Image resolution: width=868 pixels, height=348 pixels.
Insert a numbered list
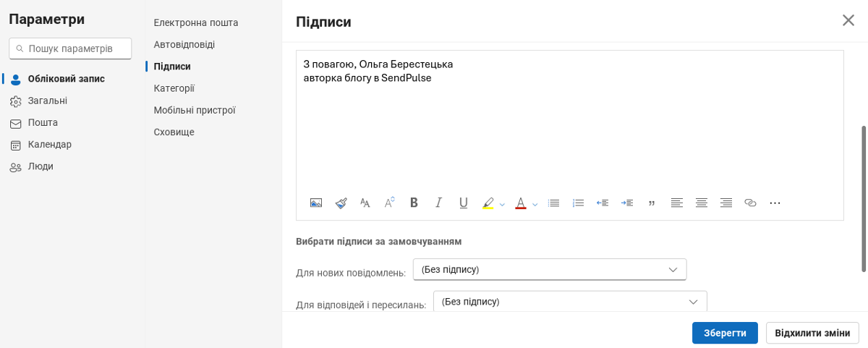tap(578, 203)
